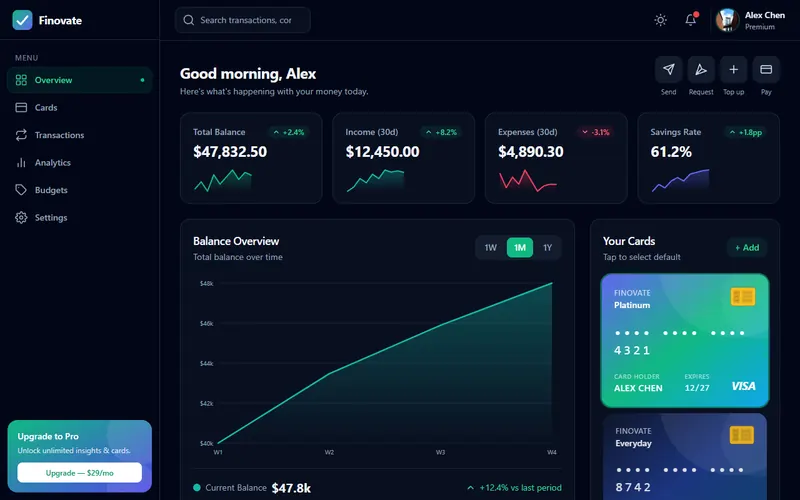Click the $47.8k current balance value
This screenshot has width=800, height=500.
(291, 488)
